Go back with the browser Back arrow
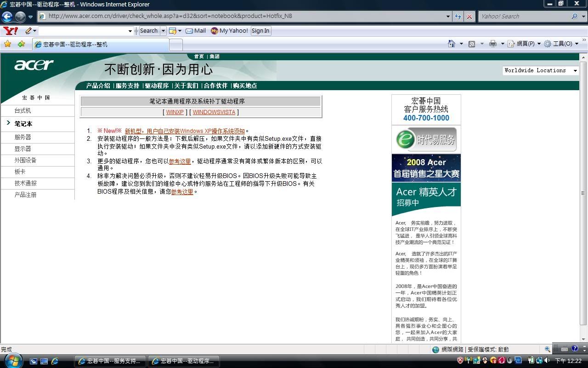The image size is (588, 368). pyautogui.click(x=7, y=17)
